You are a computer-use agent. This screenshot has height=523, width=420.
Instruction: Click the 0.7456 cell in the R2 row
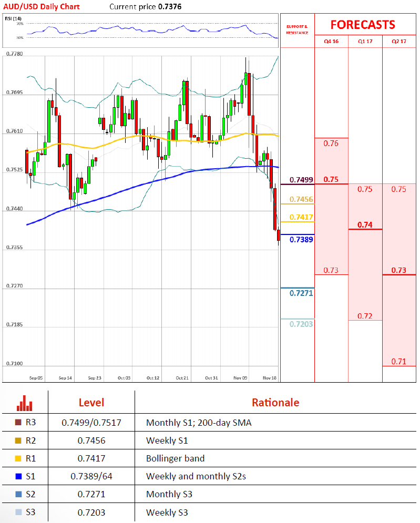[x=91, y=440]
